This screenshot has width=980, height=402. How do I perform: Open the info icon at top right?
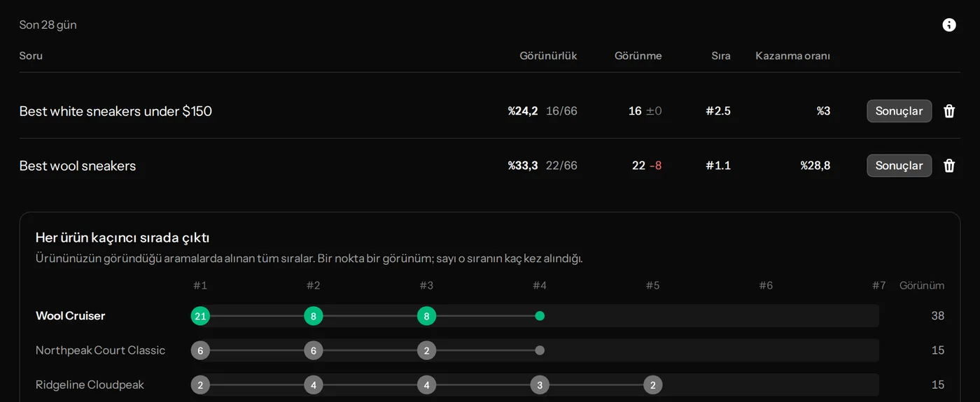(x=949, y=25)
